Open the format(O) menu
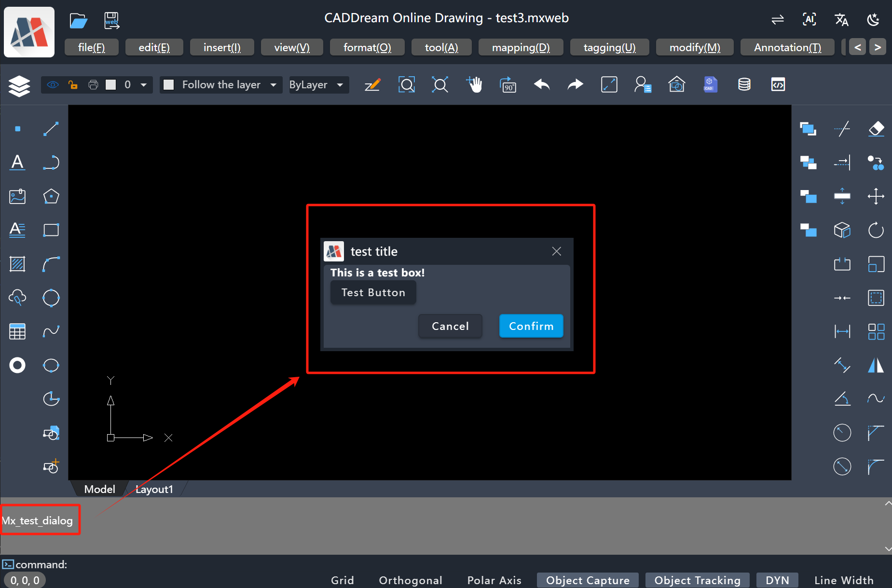Viewport: 892px width, 588px height. [367, 47]
